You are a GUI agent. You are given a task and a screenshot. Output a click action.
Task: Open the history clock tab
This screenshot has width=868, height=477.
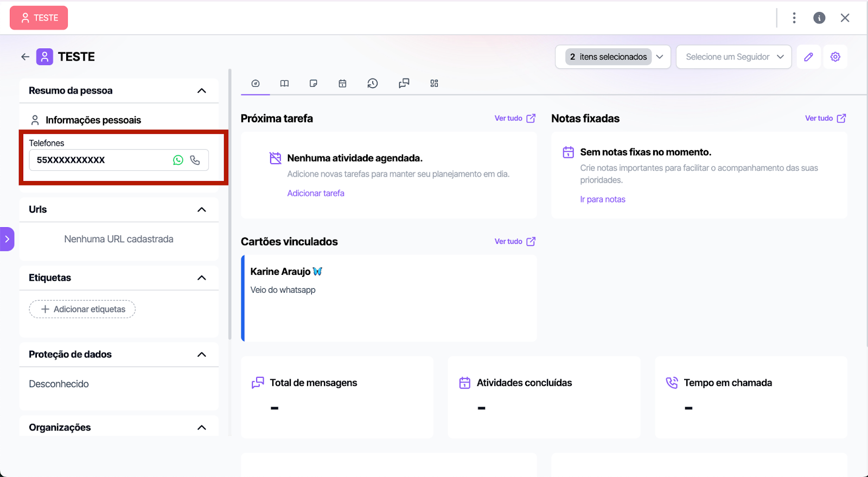point(372,83)
